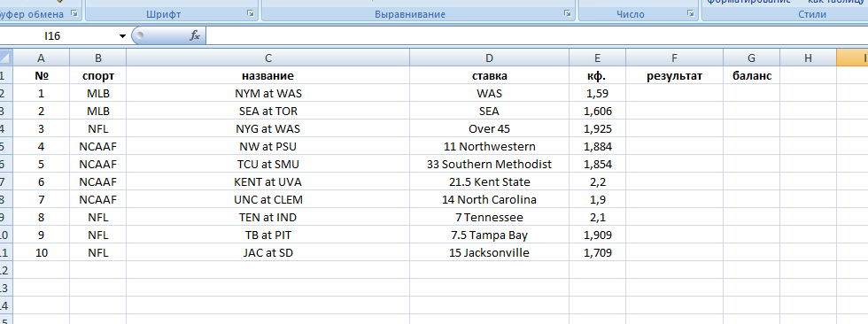Image resolution: width=868 pixels, height=324 pixels.
Task: Select column A header
Action: coord(41,58)
